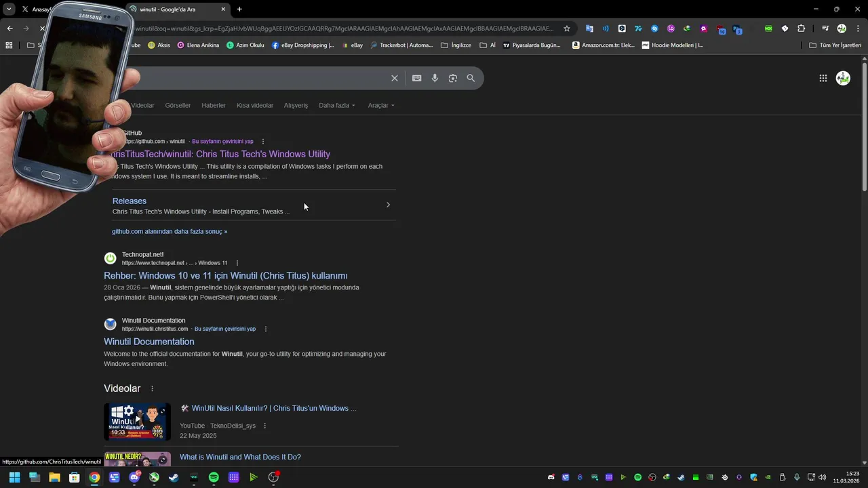This screenshot has height=488, width=868.
Task: Open Google Lens image search icon
Action: (x=452, y=78)
